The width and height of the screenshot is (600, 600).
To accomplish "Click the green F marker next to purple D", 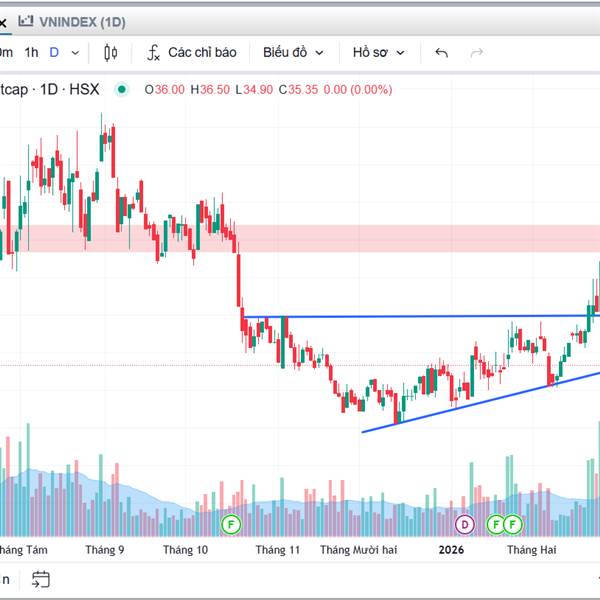I will 495,523.
